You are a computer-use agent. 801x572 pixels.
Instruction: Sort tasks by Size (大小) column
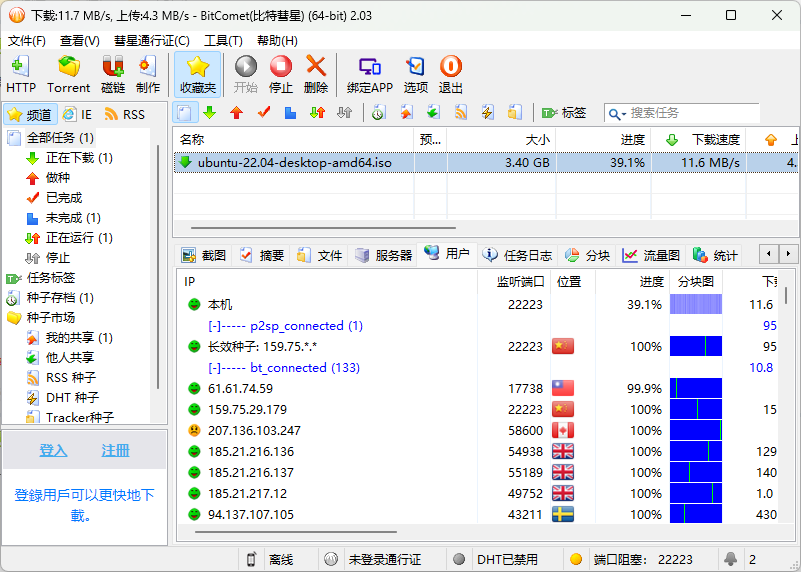501,139
